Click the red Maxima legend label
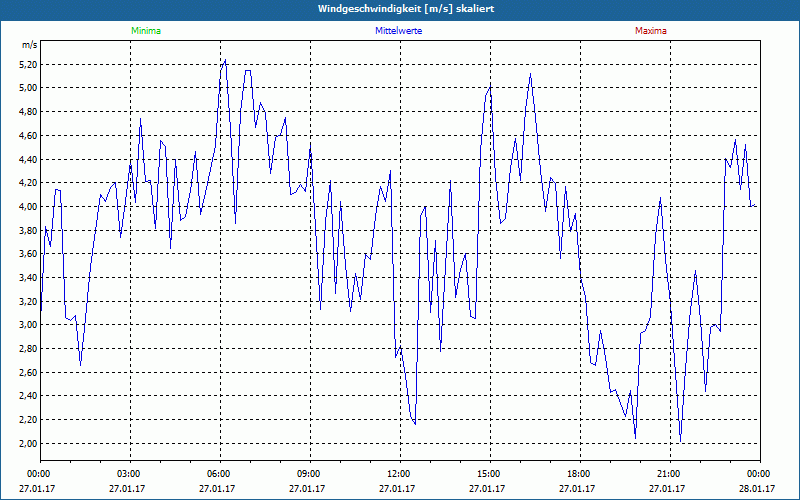 point(651,31)
